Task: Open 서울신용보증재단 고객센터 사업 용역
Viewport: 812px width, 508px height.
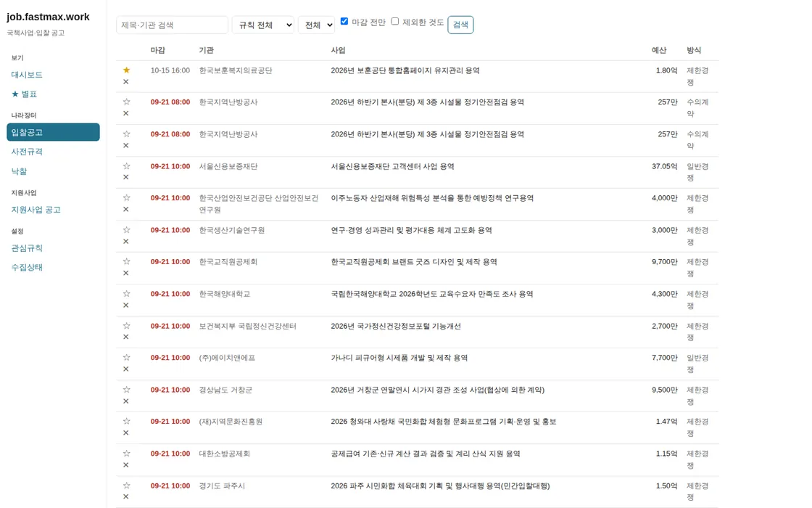Action: tap(392, 166)
